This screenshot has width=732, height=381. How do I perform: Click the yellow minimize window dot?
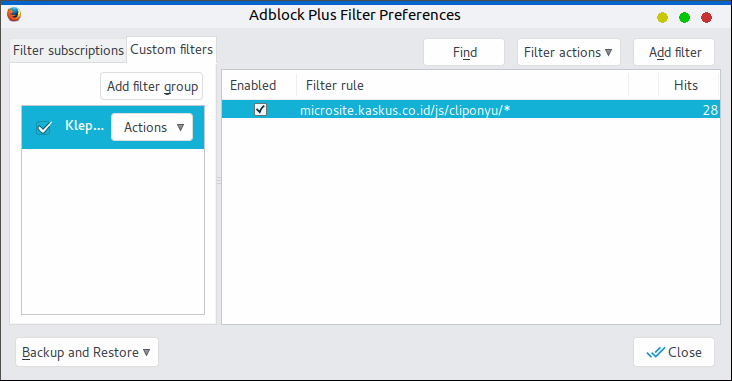[x=662, y=18]
